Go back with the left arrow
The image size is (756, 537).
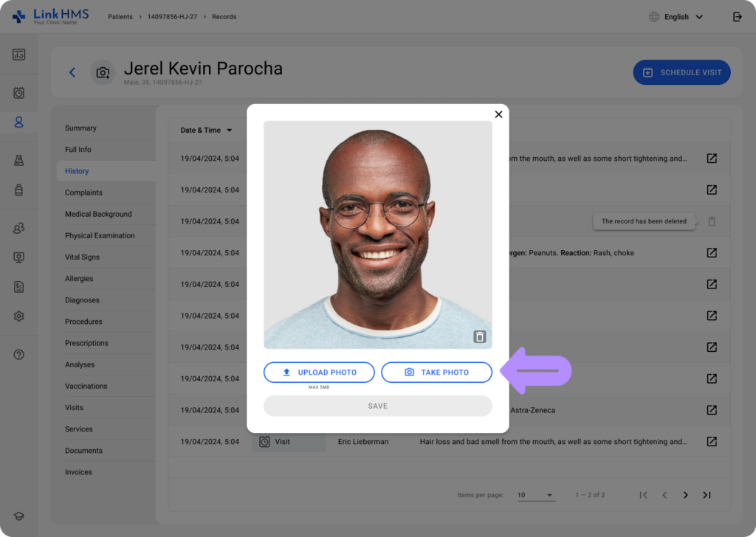coord(72,72)
